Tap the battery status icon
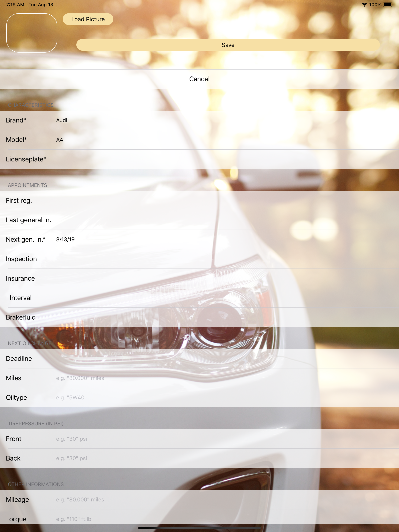Image resolution: width=399 pixels, height=532 pixels. pyautogui.click(x=388, y=4)
